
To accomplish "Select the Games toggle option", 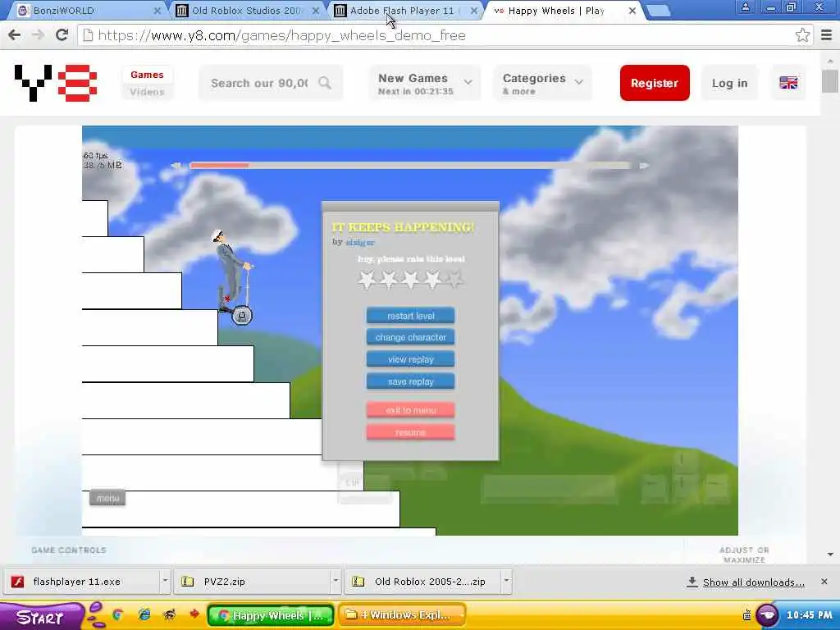I will coord(147,75).
